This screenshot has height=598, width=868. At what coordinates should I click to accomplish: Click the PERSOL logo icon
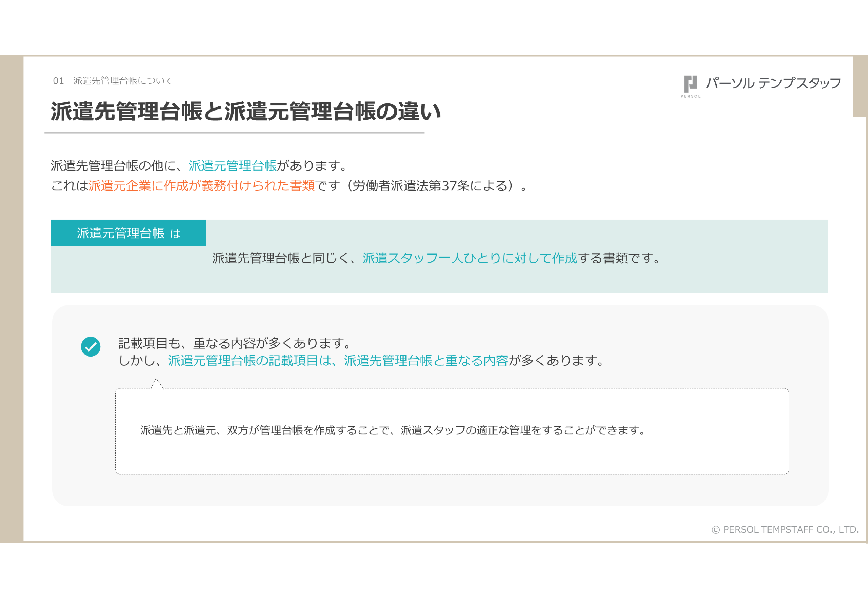click(690, 87)
